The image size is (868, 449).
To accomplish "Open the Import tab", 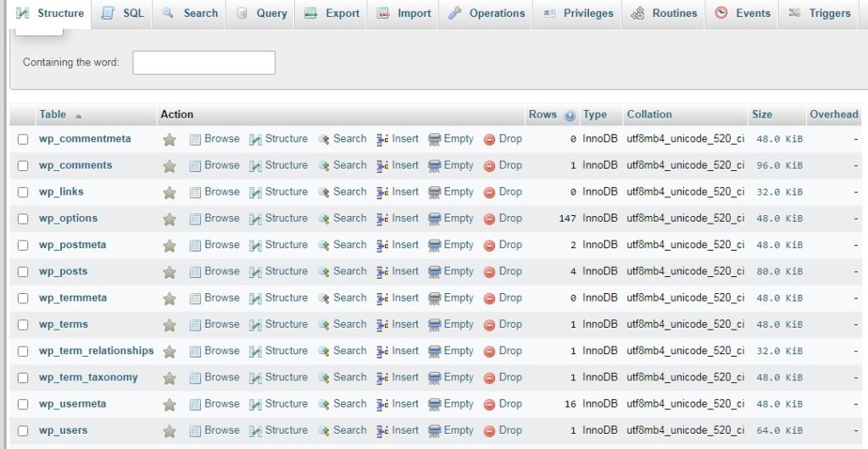I will tap(403, 14).
